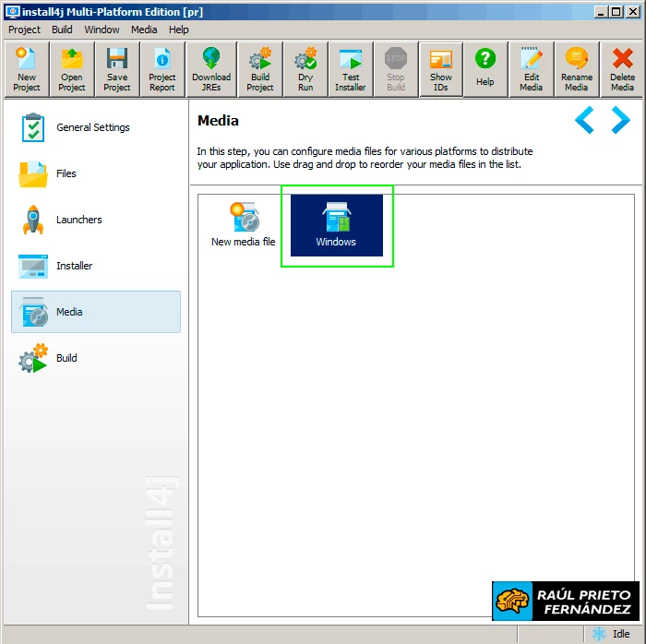Open the Media menu
This screenshot has width=646, height=644.
[144, 30]
